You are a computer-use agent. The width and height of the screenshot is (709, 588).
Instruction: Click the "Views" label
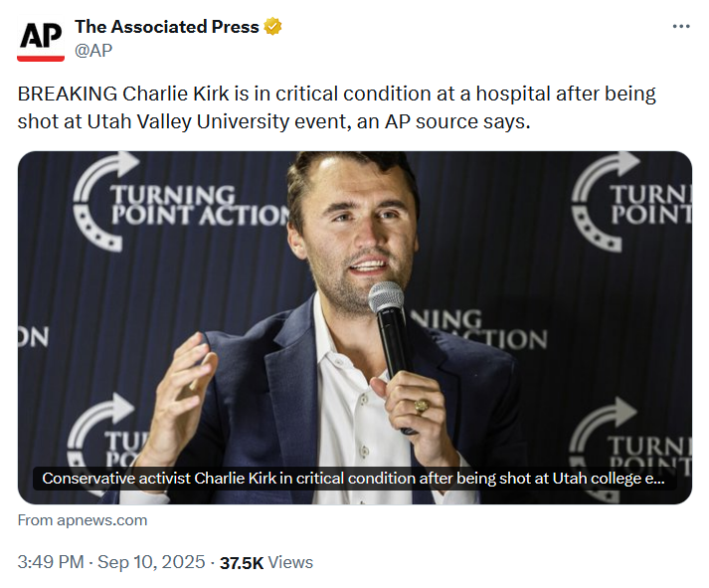[x=290, y=562]
